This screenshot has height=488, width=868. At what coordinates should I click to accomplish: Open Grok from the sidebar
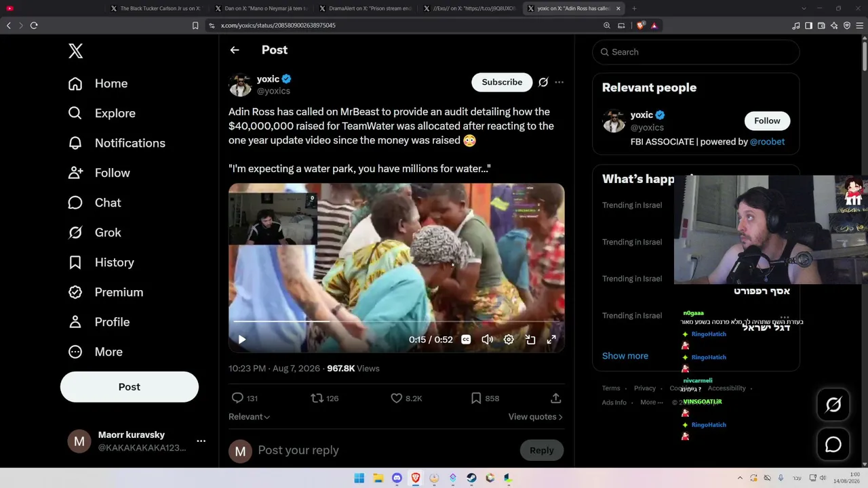(94, 232)
